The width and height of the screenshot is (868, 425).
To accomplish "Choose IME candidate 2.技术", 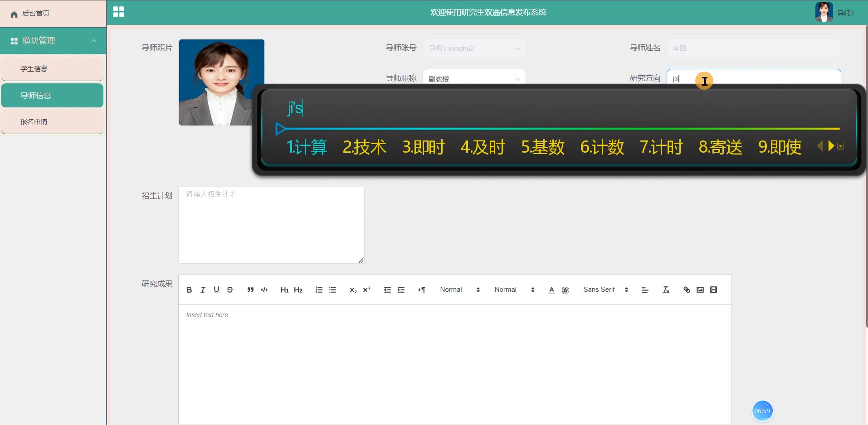I will 365,147.
